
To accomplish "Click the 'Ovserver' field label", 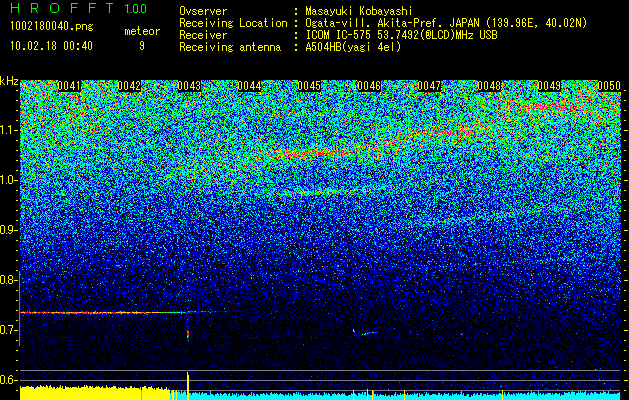I will (203, 11).
